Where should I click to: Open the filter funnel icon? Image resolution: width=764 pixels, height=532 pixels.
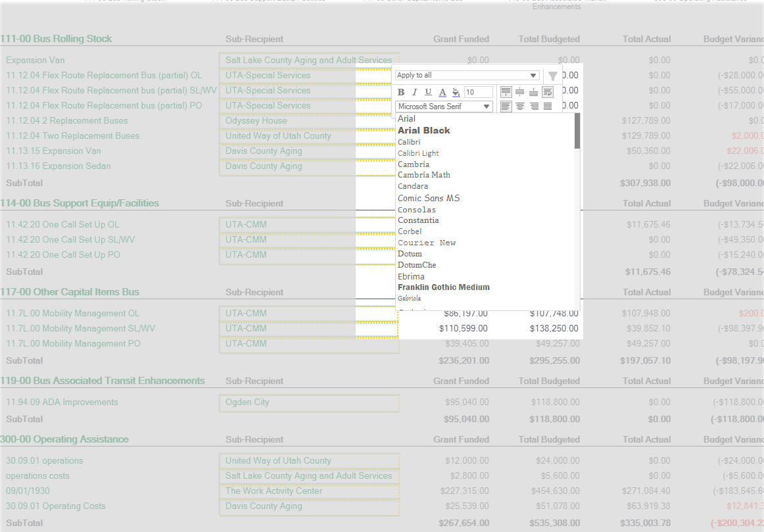(x=552, y=76)
